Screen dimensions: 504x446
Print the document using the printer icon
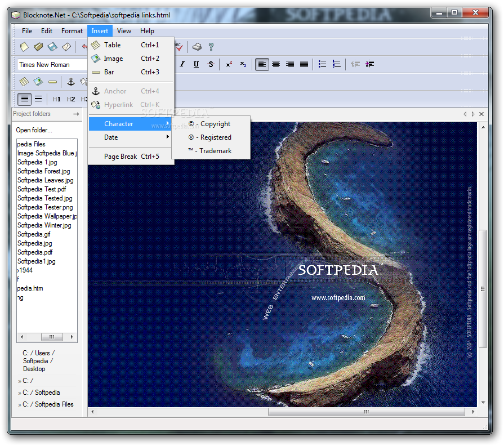coord(197,47)
